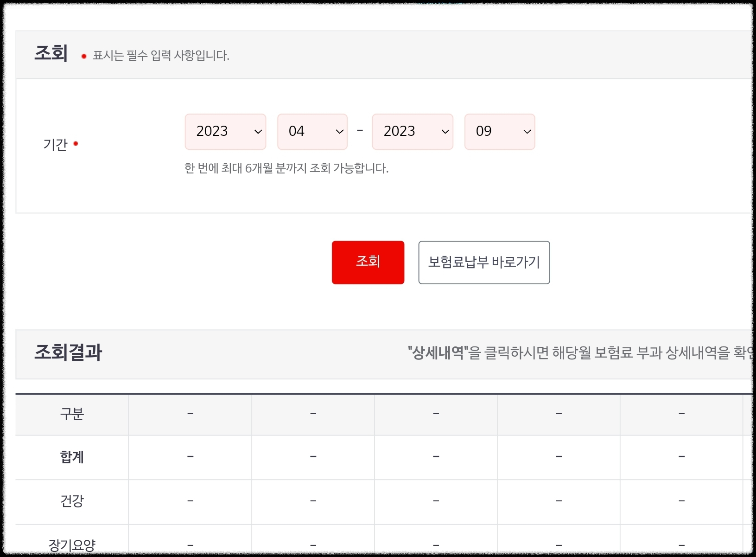
Task: Open the start month 04 dropdown
Action: (312, 132)
